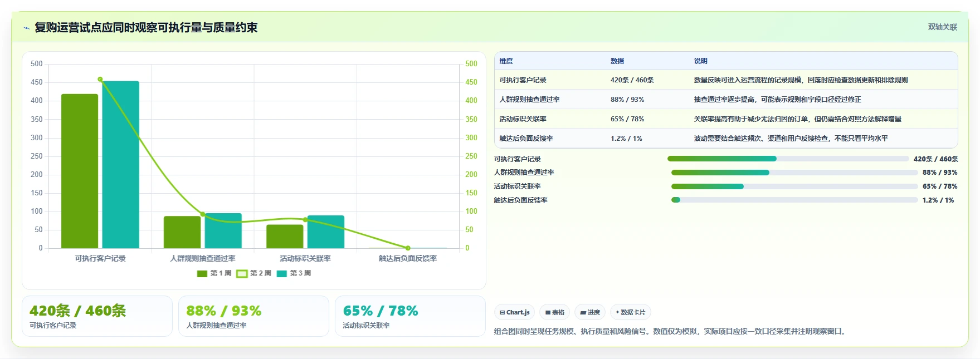The height and width of the screenshot is (359, 980).
Task: Open the 65% / 78% data card
Action: click(x=410, y=316)
